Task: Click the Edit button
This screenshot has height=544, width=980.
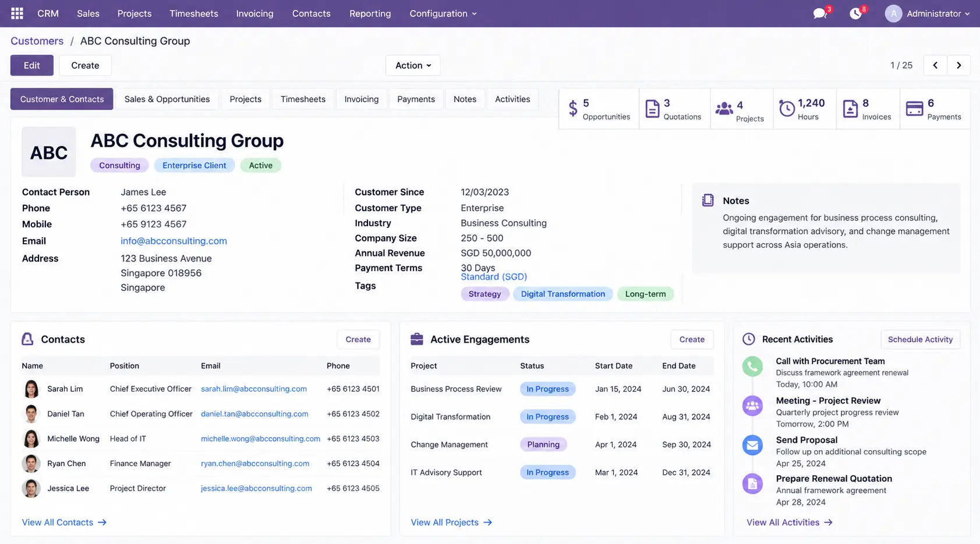Action: (x=32, y=65)
